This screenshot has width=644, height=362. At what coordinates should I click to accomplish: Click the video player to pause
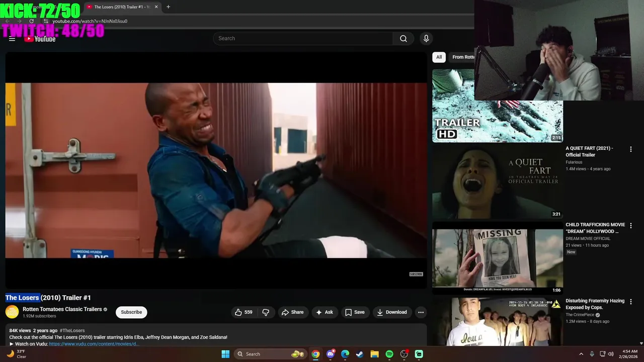216,170
